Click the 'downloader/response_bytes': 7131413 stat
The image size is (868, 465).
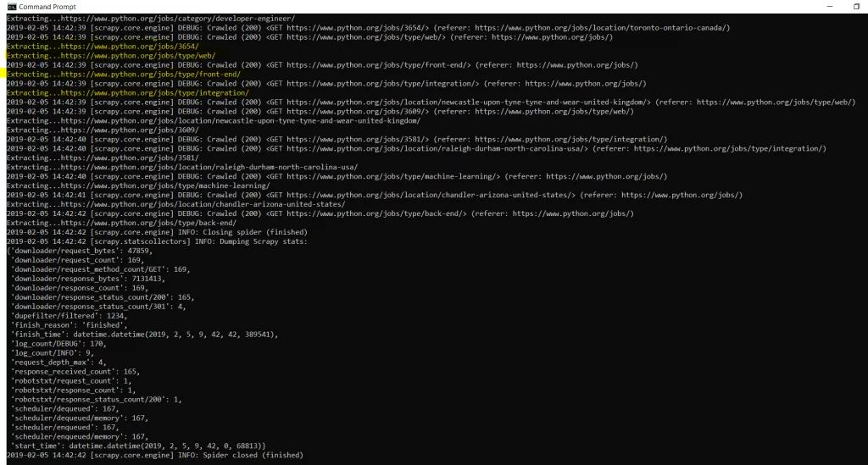pos(88,279)
